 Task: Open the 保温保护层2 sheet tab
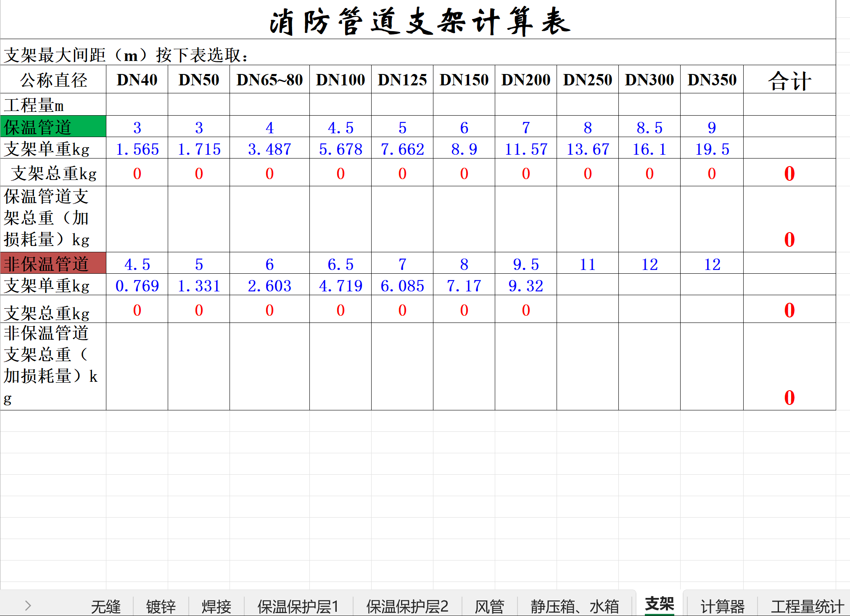(407, 606)
